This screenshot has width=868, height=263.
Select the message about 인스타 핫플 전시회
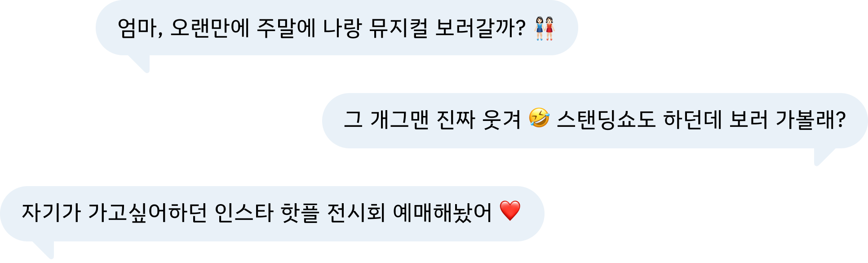(x=272, y=214)
